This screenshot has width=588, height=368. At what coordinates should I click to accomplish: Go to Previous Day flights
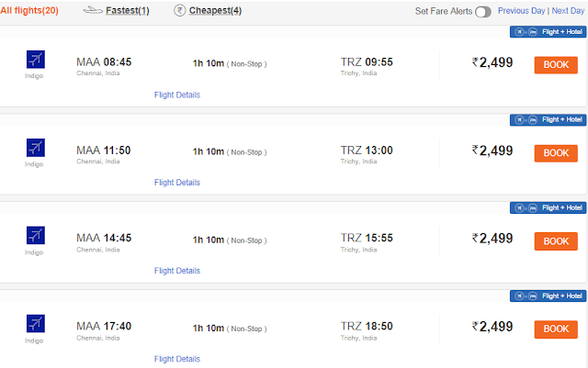coord(521,11)
